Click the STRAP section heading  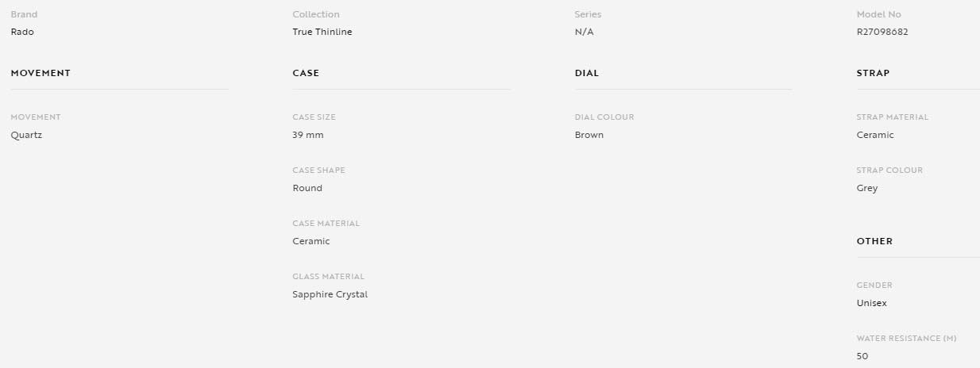873,73
